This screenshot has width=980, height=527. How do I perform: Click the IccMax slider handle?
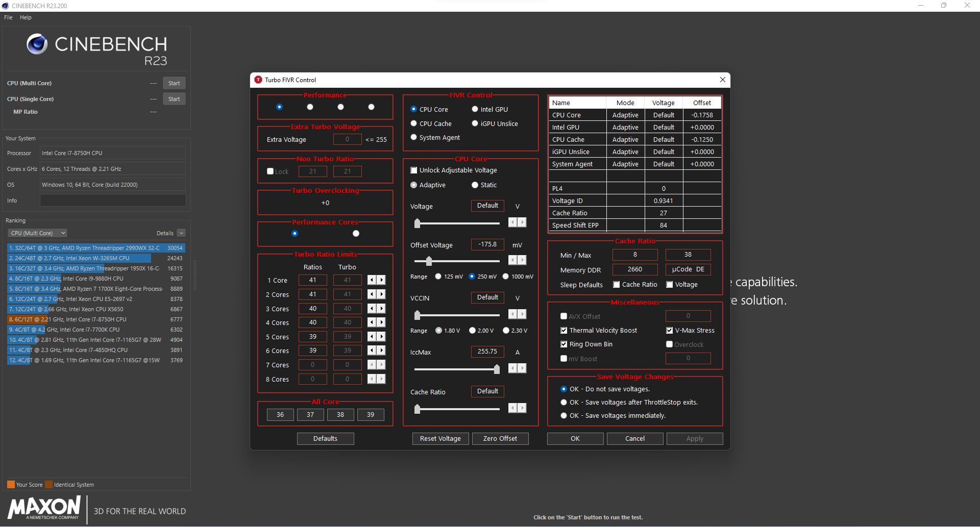497,369
